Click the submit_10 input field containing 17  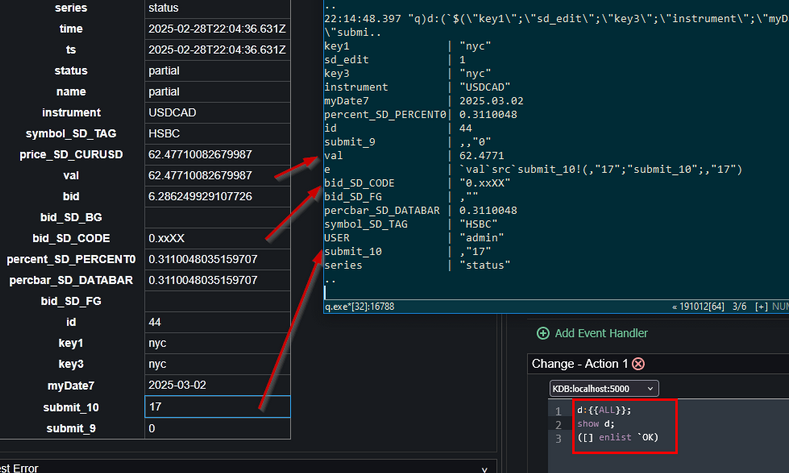[x=217, y=407]
